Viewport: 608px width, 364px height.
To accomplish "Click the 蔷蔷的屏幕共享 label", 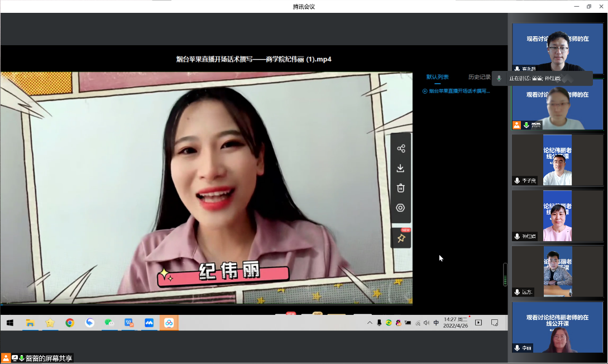I will (49, 358).
